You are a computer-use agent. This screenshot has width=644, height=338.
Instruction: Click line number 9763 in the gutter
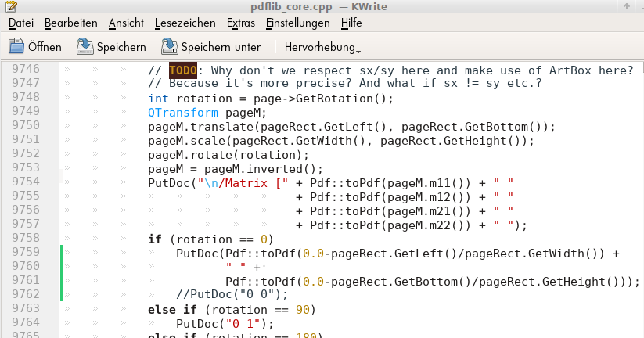click(x=26, y=310)
